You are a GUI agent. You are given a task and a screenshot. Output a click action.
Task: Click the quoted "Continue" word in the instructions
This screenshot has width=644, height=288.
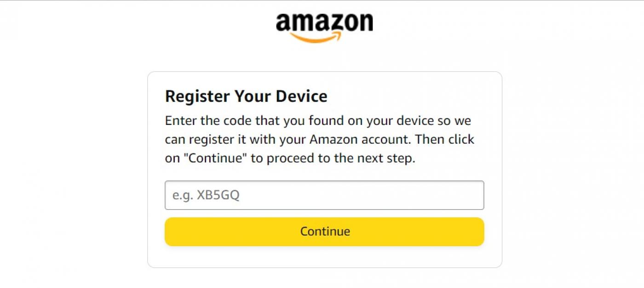click(x=215, y=158)
